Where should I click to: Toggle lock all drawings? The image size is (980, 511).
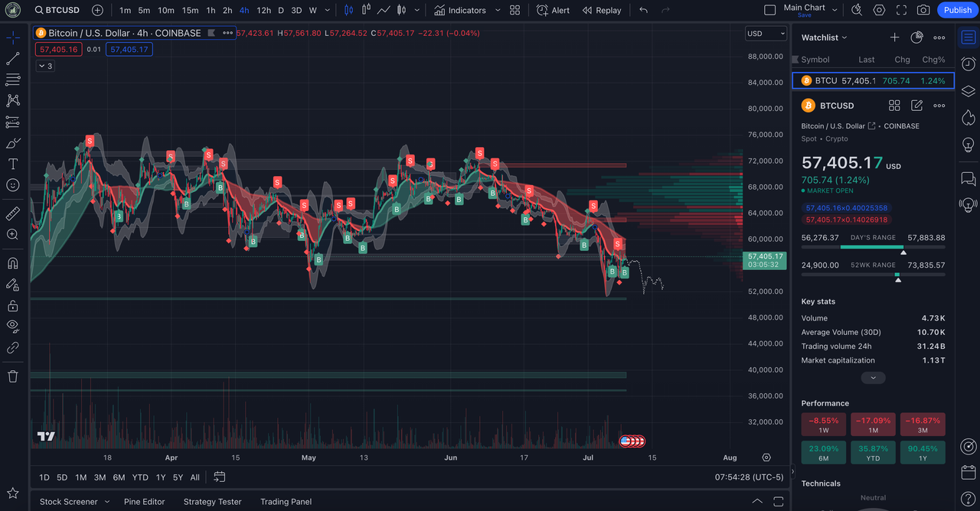pyautogui.click(x=13, y=306)
